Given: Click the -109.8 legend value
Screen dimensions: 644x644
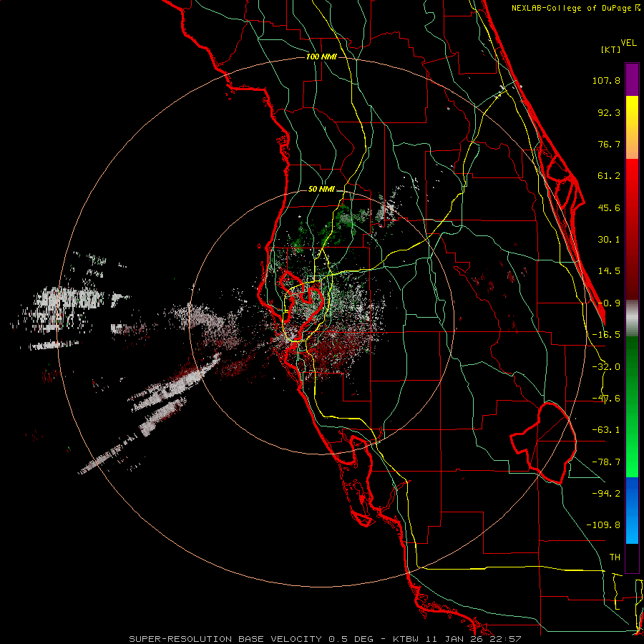Looking at the screenshot, I should tap(603, 525).
